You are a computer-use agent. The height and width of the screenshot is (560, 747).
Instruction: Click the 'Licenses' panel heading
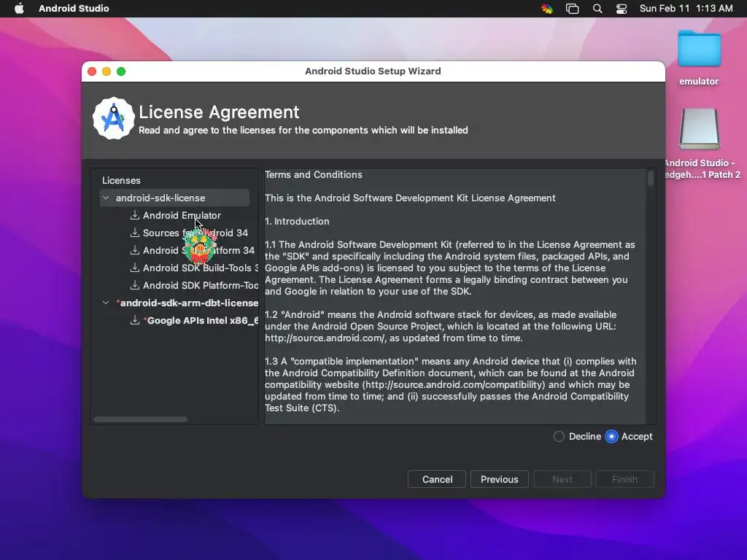pyautogui.click(x=121, y=181)
